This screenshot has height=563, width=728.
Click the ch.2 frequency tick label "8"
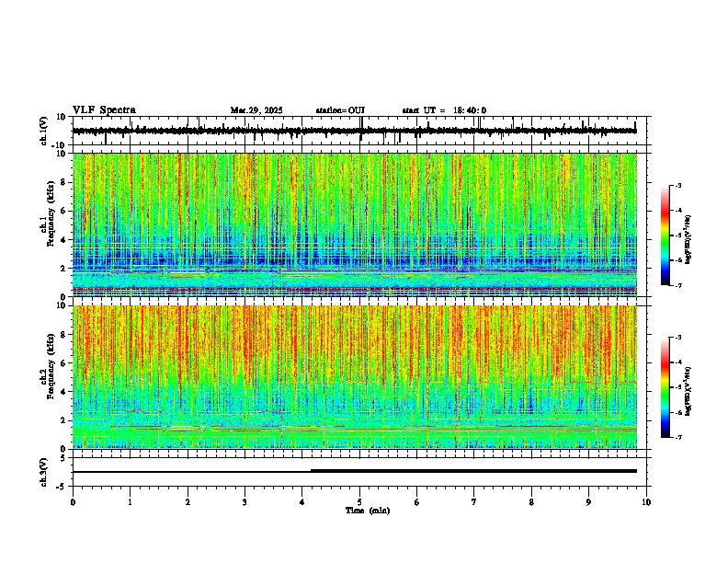[63, 335]
